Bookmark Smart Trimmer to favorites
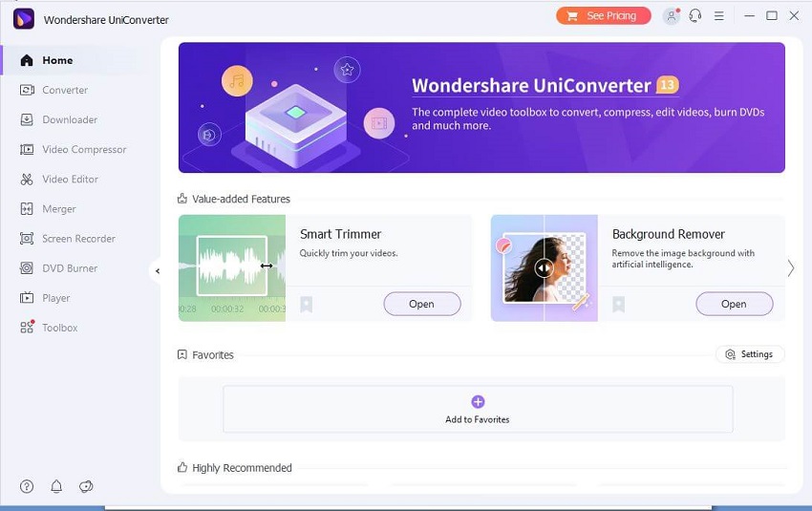Image resolution: width=812 pixels, height=511 pixels. tap(306, 305)
